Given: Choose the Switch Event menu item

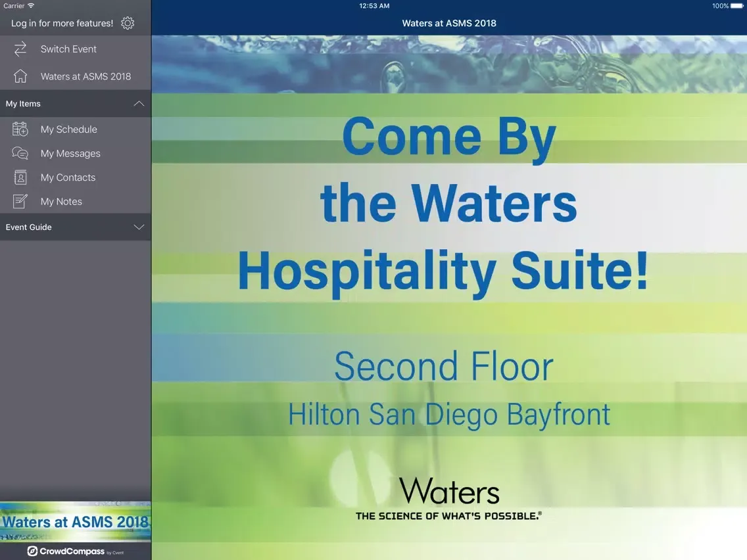Looking at the screenshot, I should click(76, 49).
